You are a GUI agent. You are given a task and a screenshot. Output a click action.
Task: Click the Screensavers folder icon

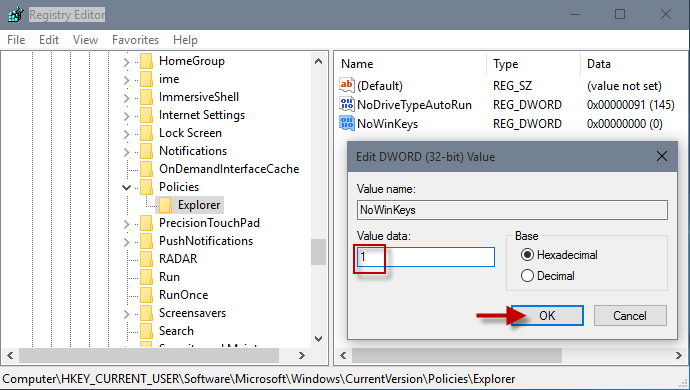tap(146, 313)
